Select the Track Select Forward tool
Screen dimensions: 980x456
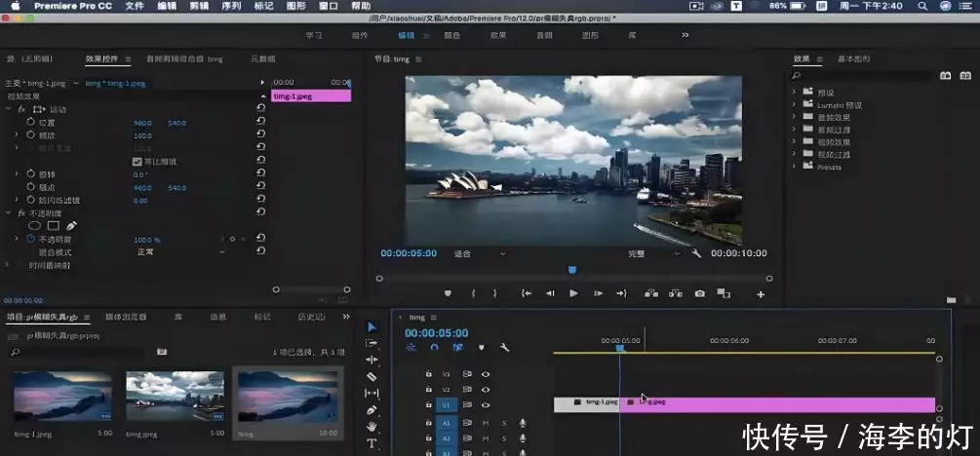pos(372,343)
